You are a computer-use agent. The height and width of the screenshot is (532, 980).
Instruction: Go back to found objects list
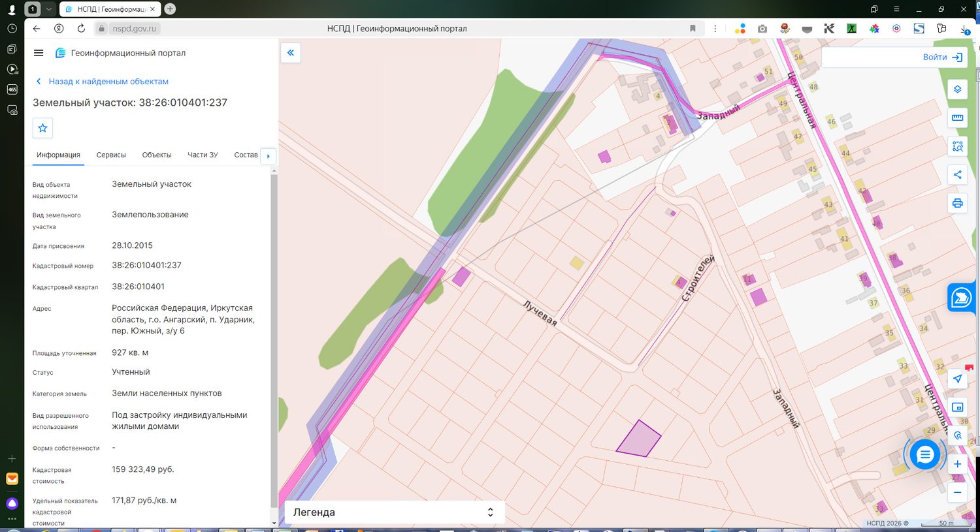click(x=102, y=82)
